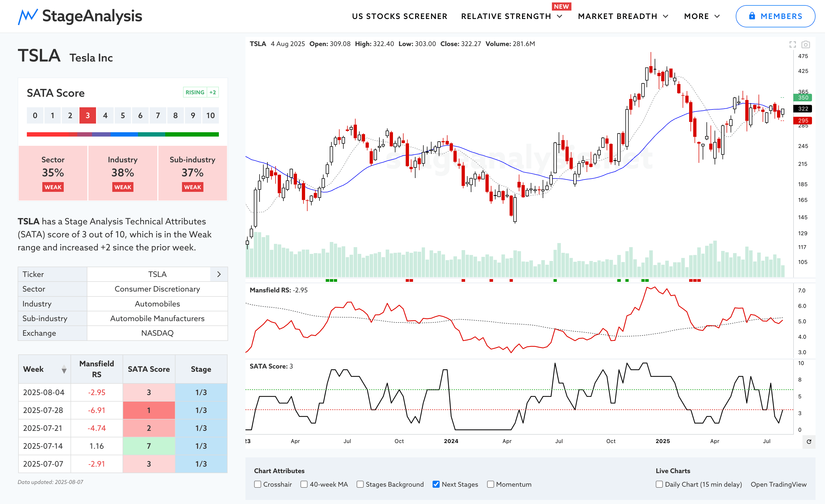The image size is (825, 504).
Task: Select SATA score box 3
Action: 88,115
